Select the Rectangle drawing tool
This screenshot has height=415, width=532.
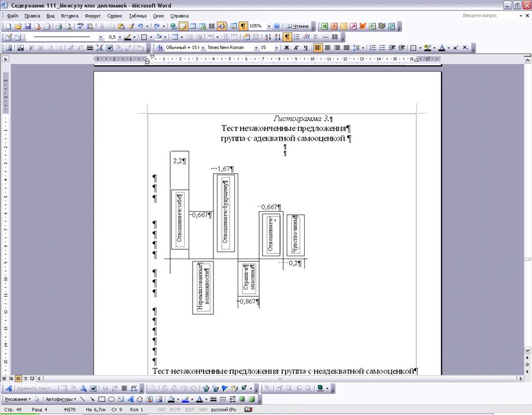tap(101, 399)
